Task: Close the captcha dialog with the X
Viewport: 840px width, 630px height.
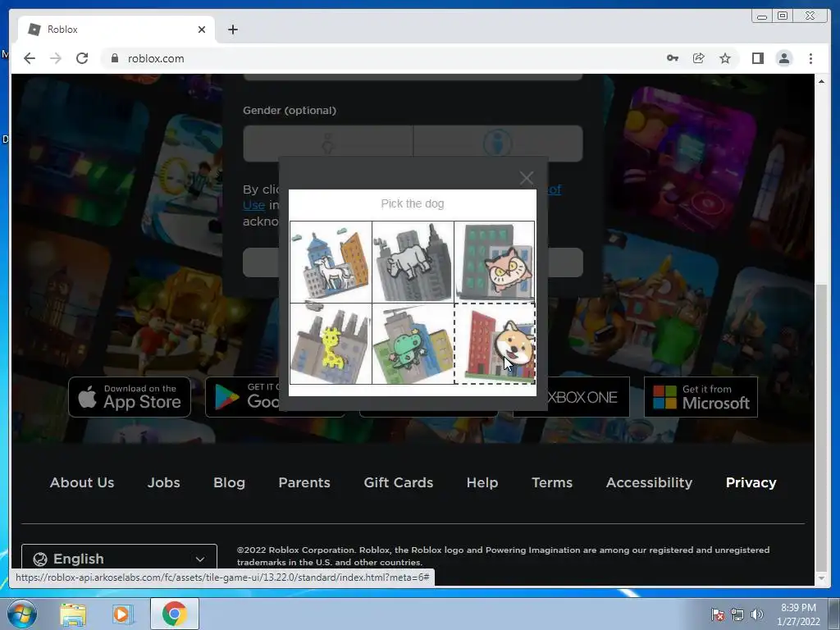Action: [x=526, y=178]
